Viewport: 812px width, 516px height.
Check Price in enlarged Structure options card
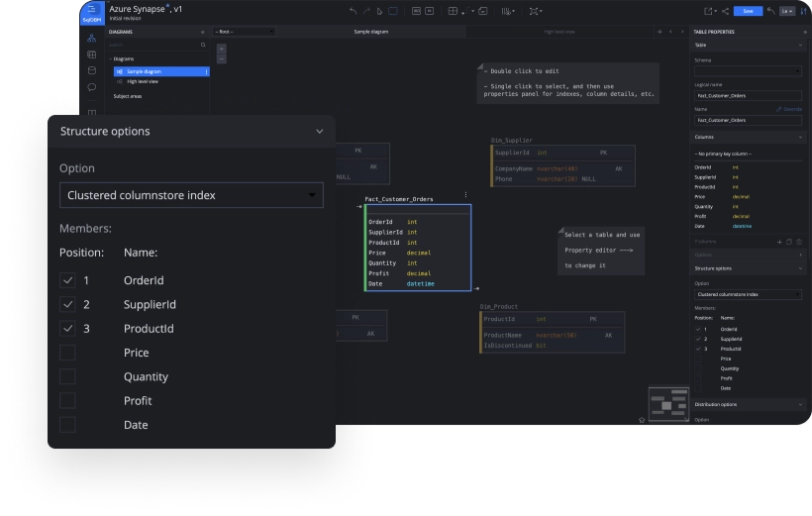(67, 352)
